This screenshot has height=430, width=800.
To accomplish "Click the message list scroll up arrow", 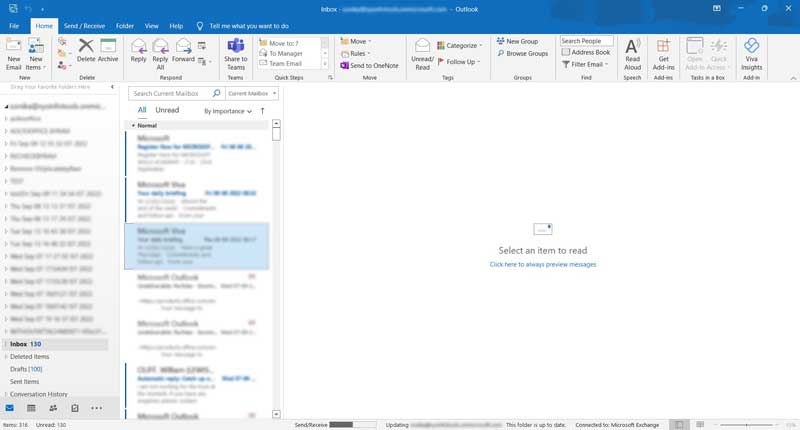I will tap(276, 124).
